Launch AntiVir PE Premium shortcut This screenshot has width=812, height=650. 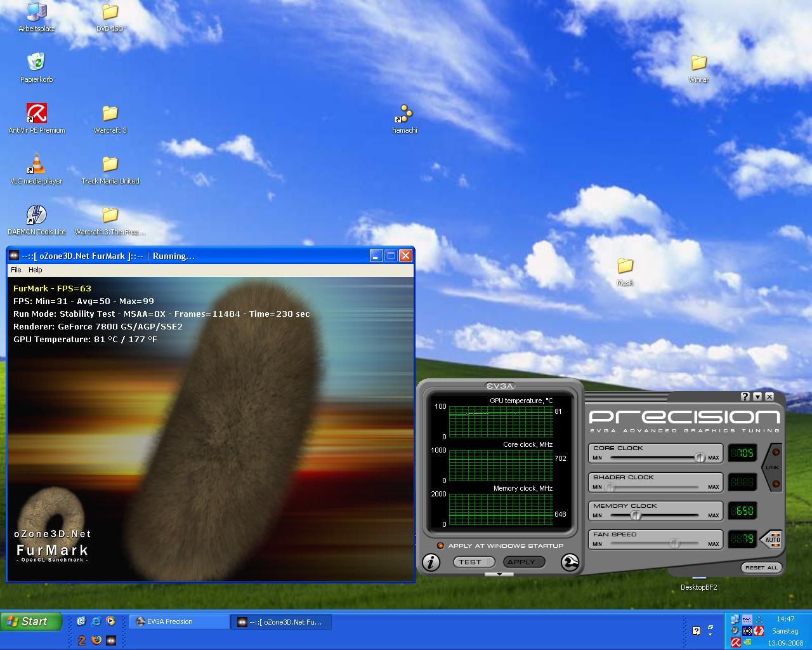coord(36,119)
